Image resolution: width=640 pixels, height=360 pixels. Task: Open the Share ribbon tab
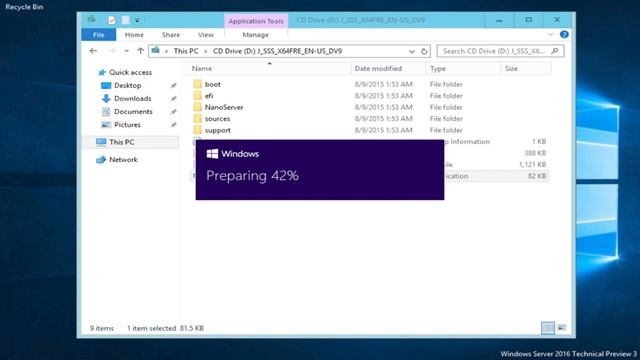tap(171, 35)
